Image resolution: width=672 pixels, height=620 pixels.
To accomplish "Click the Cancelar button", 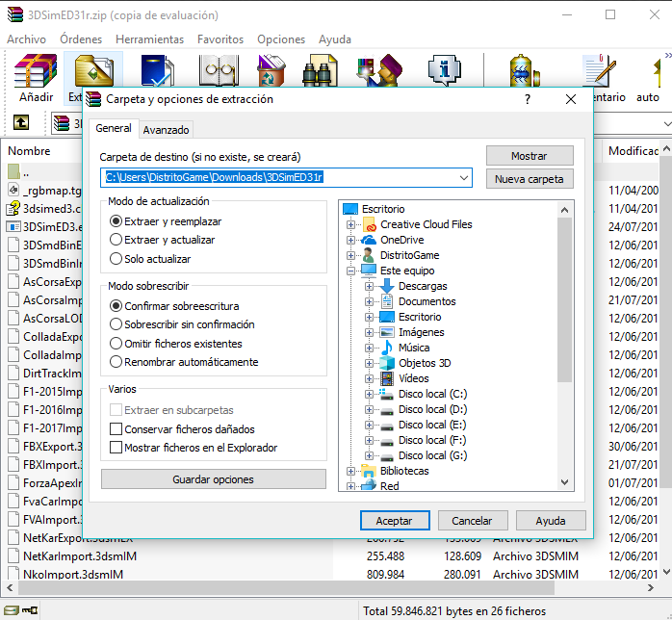I will click(473, 521).
